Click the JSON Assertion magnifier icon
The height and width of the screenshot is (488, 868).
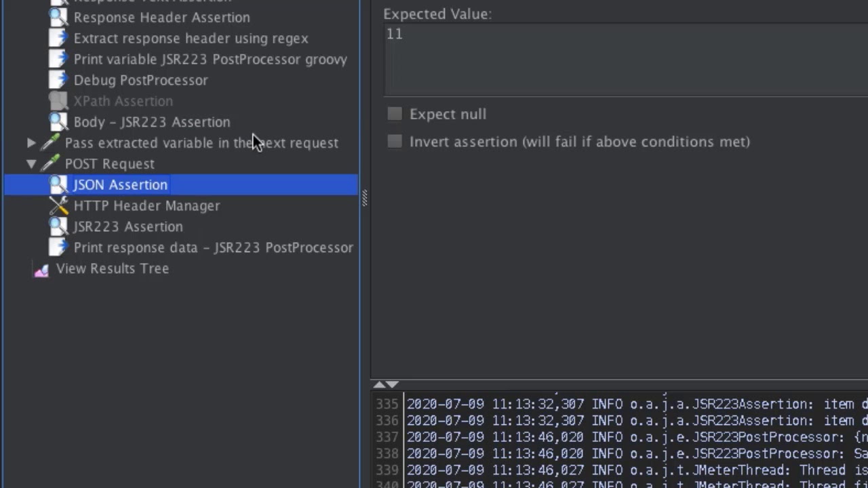click(x=58, y=185)
